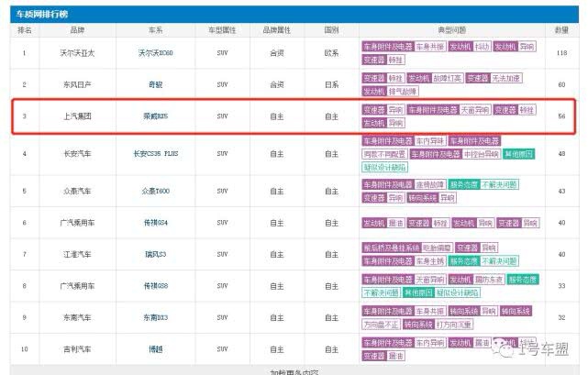Screen dimensions: 588x375
Task: Select the brand cell 长安汽车
Action: click(77, 154)
